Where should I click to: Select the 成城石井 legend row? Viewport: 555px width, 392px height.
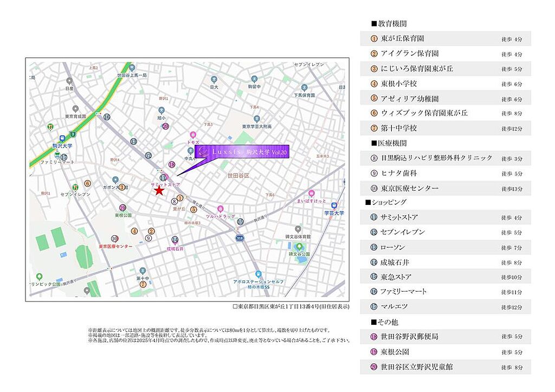click(x=446, y=262)
